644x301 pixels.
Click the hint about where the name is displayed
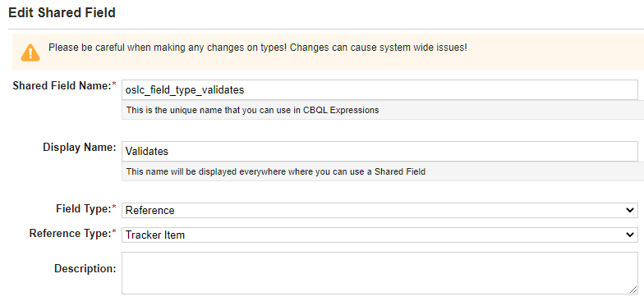[276, 172]
